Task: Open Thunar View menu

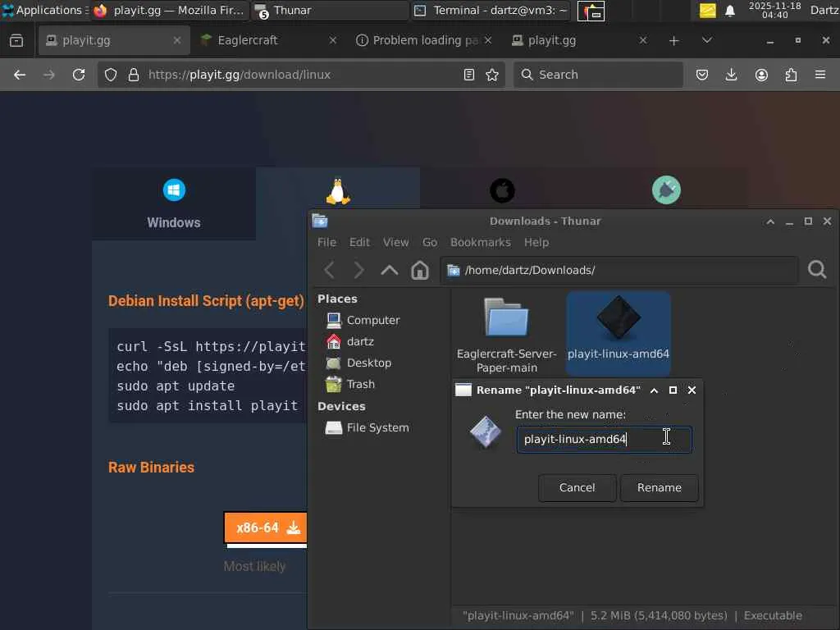Action: coord(396,242)
